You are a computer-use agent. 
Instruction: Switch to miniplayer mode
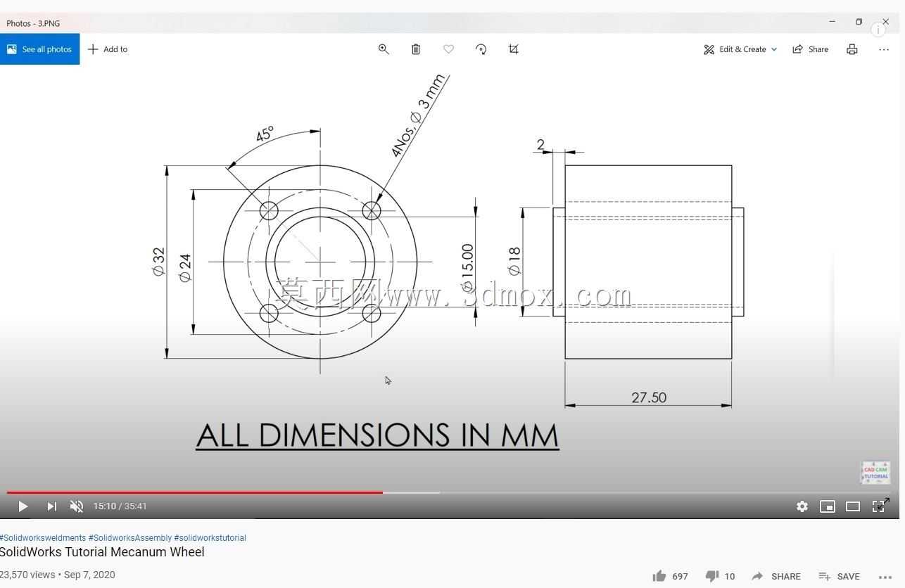click(x=828, y=506)
